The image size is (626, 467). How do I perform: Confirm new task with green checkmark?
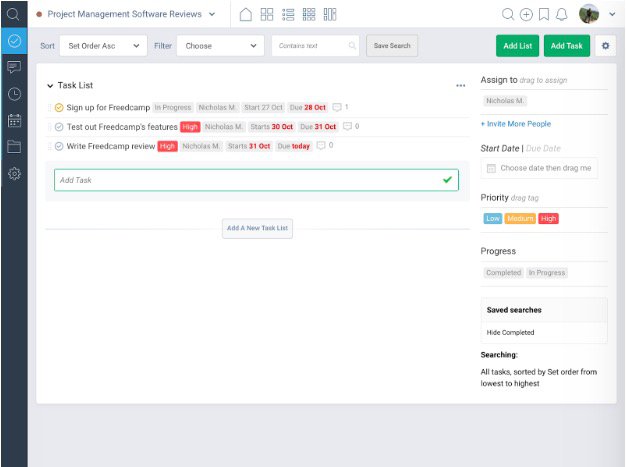448,180
